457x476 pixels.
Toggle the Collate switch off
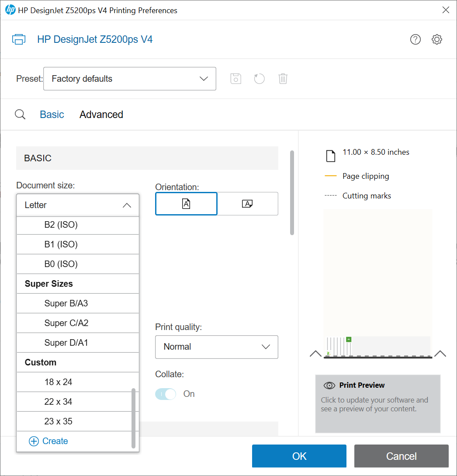point(166,394)
